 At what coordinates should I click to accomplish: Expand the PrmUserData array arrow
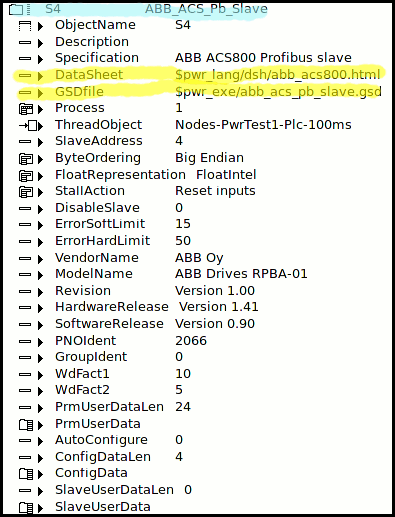coord(40,425)
